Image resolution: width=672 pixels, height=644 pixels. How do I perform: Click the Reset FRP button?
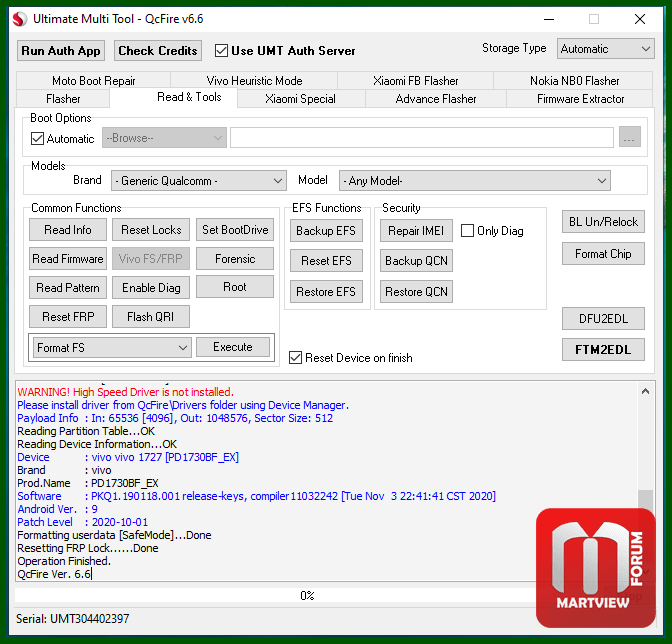(x=68, y=317)
